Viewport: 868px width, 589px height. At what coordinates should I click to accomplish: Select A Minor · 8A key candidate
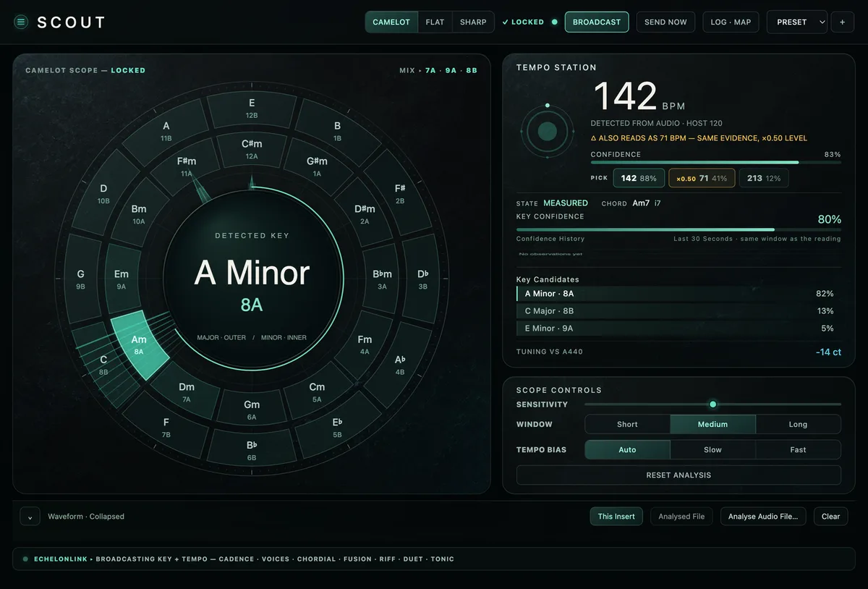click(678, 294)
